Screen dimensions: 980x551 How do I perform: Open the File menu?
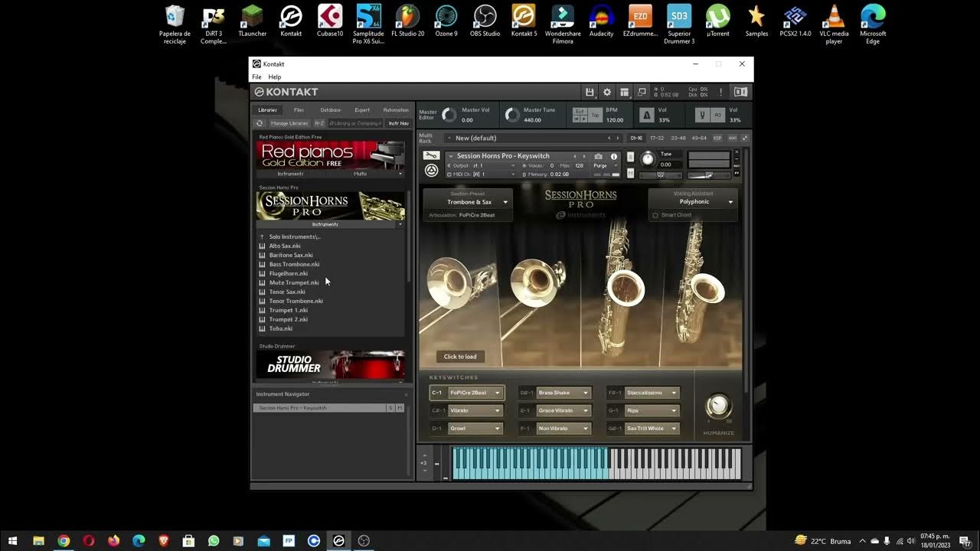[x=256, y=77]
